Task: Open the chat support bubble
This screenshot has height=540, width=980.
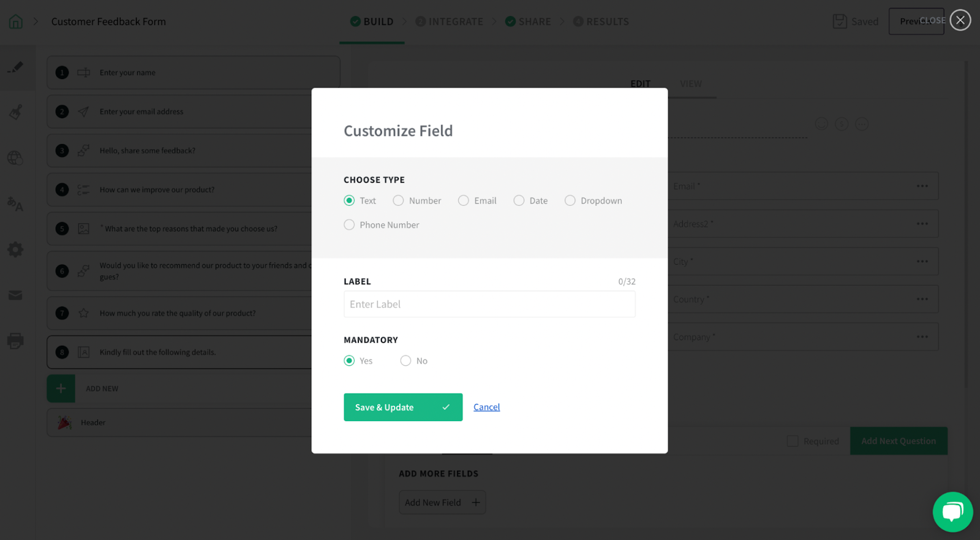Action: (952, 512)
